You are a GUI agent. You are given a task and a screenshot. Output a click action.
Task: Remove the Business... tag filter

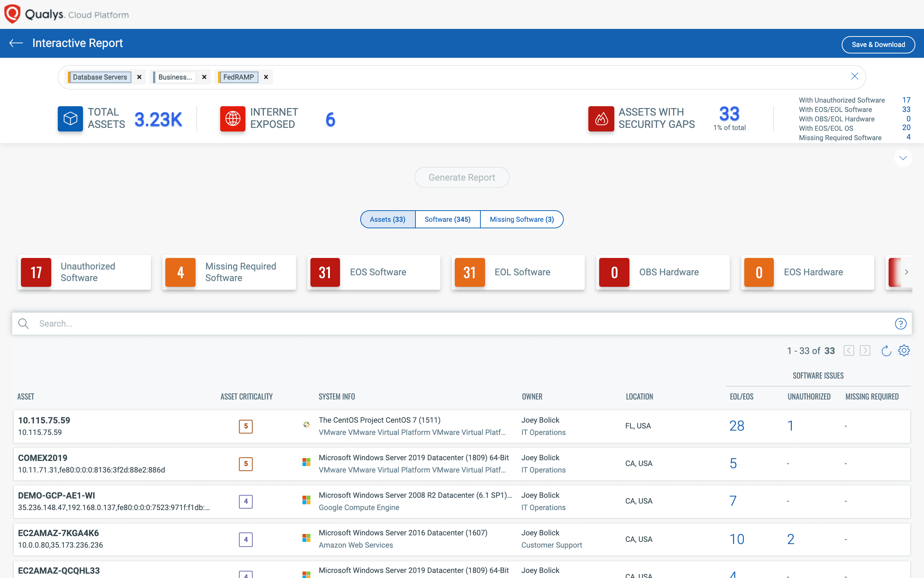coord(204,77)
